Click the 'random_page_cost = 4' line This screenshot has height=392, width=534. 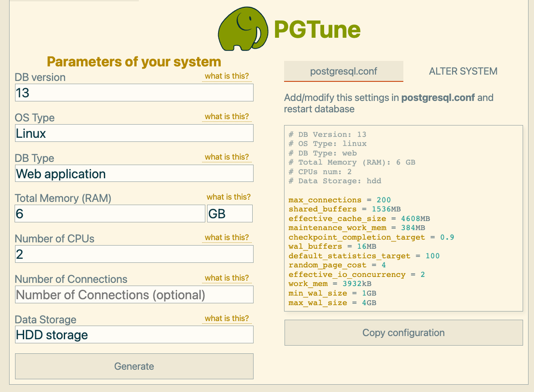pos(337,266)
